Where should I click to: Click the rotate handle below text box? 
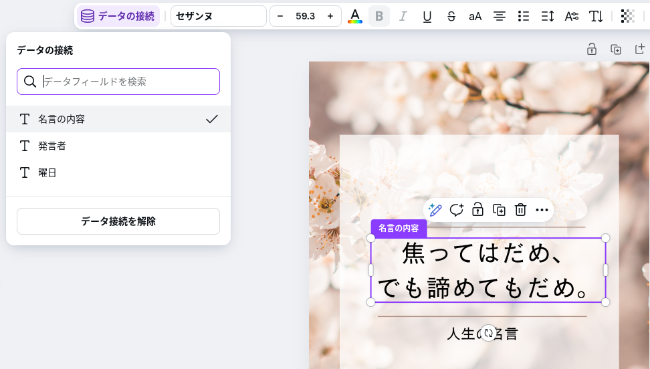488,333
